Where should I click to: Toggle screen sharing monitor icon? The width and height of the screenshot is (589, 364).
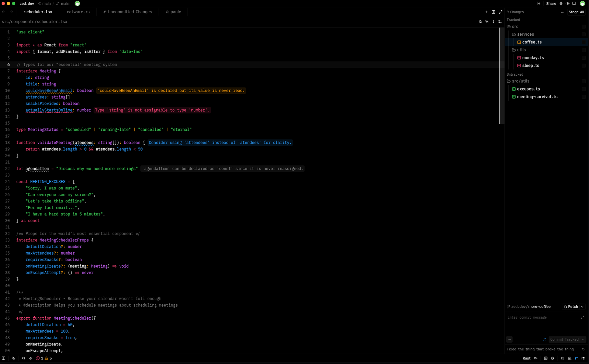click(574, 4)
